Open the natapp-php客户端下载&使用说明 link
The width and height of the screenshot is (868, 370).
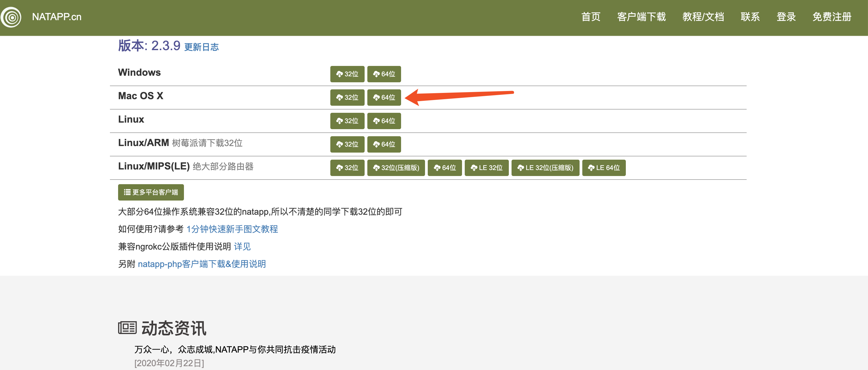202,264
